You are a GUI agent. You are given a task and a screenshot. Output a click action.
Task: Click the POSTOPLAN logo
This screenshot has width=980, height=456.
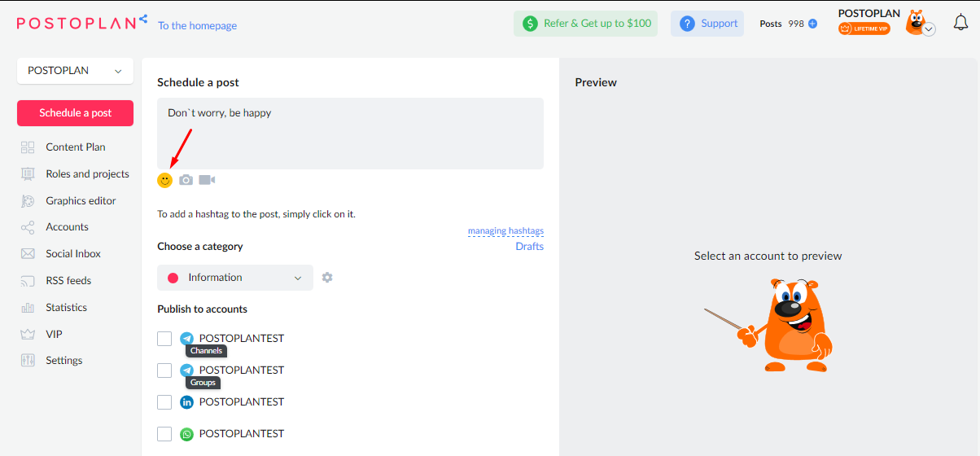click(x=82, y=23)
